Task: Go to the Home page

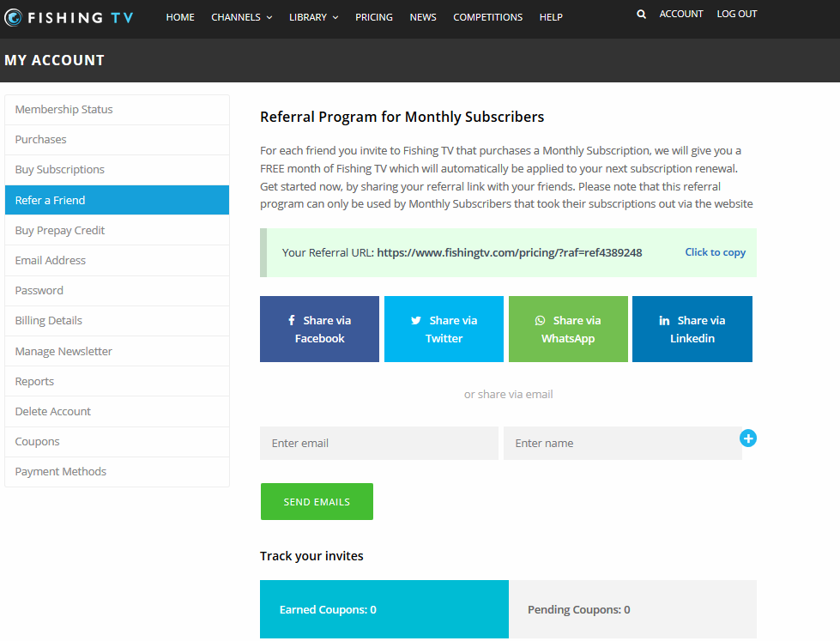Action: point(180,17)
